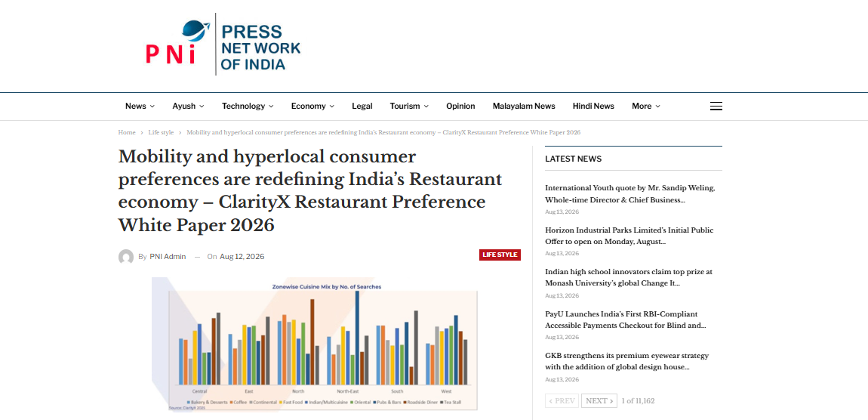The image size is (868, 420).
Task: Click the PREV pagination button
Action: click(x=562, y=401)
